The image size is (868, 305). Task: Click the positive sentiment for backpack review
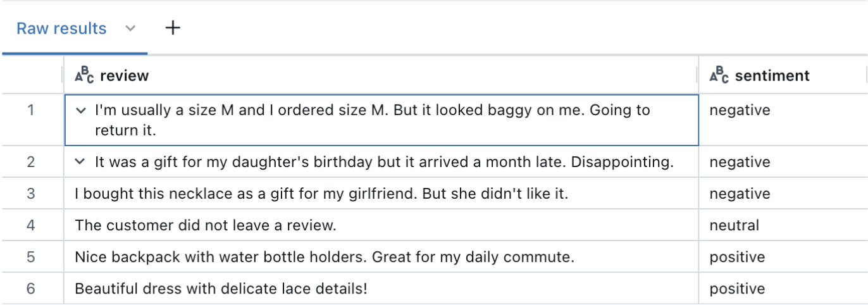coord(737,257)
